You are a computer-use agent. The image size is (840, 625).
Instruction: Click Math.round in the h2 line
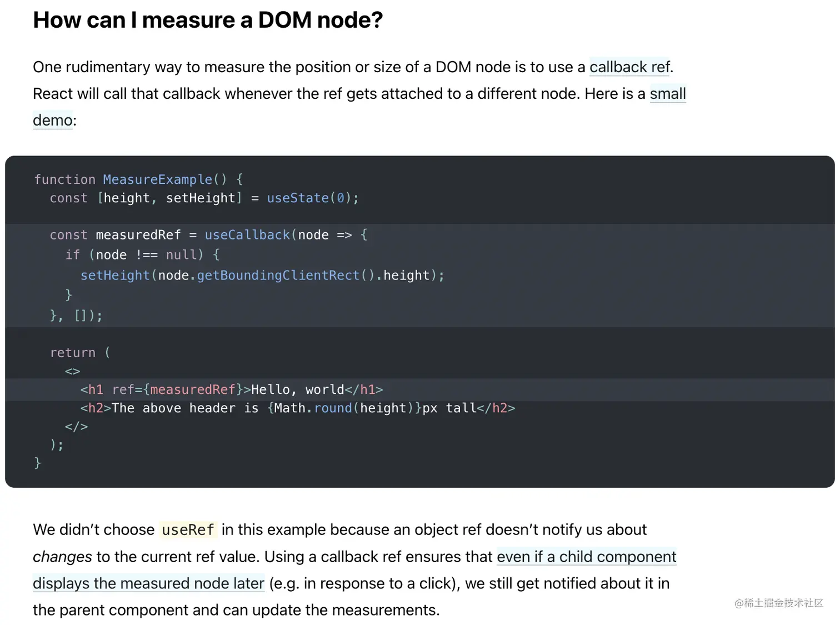(313, 408)
